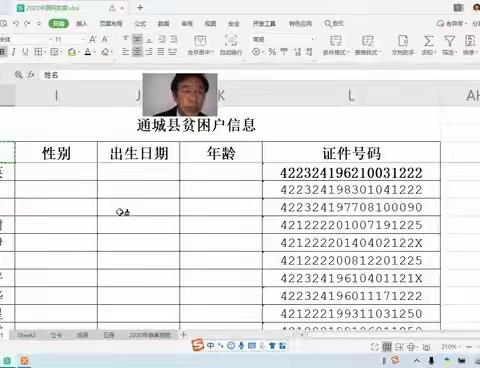The height and width of the screenshot is (368, 480).
Task: Click the clear formatting eraser icon
Action: pyautogui.click(x=105, y=52)
